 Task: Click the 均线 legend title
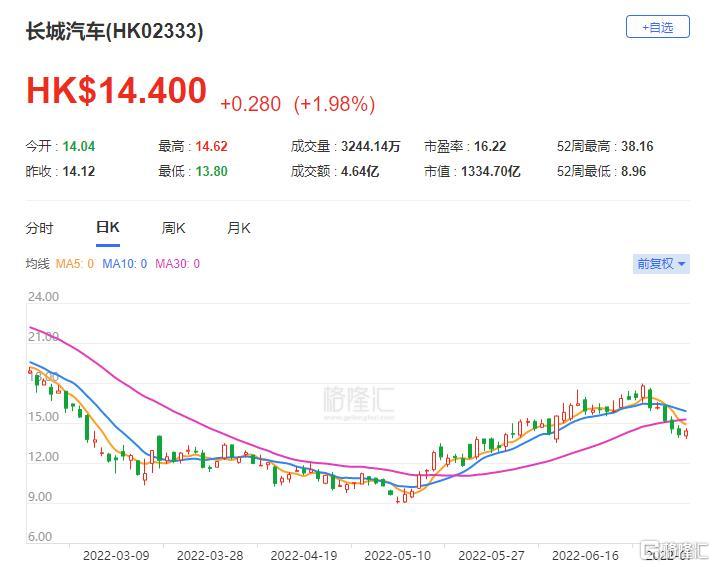click(x=37, y=264)
